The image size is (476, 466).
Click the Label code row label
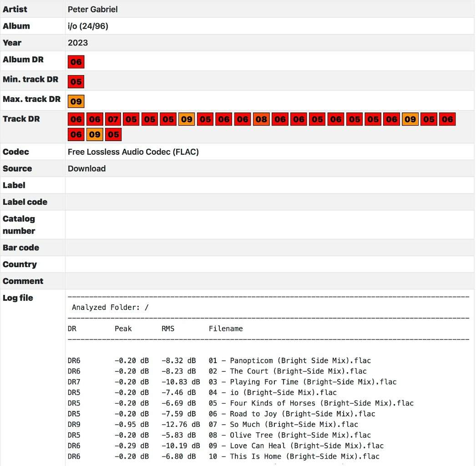25,202
